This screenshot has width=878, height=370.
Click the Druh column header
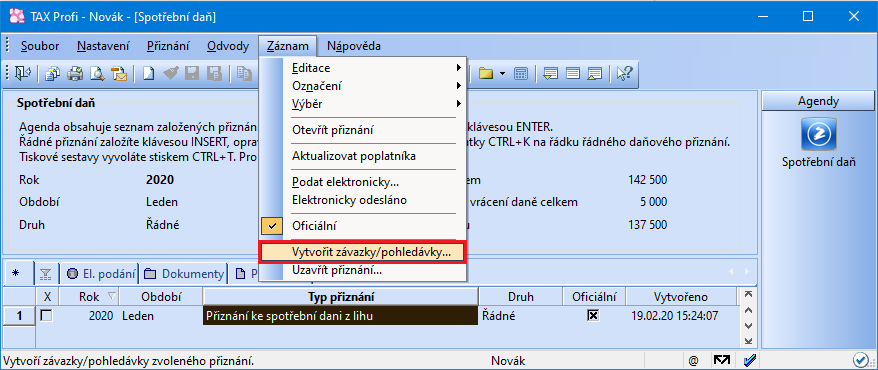(x=520, y=297)
